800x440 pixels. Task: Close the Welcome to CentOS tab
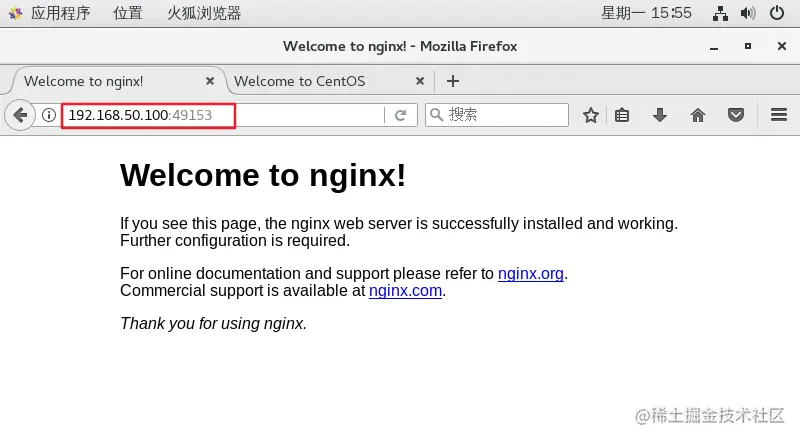click(x=420, y=81)
